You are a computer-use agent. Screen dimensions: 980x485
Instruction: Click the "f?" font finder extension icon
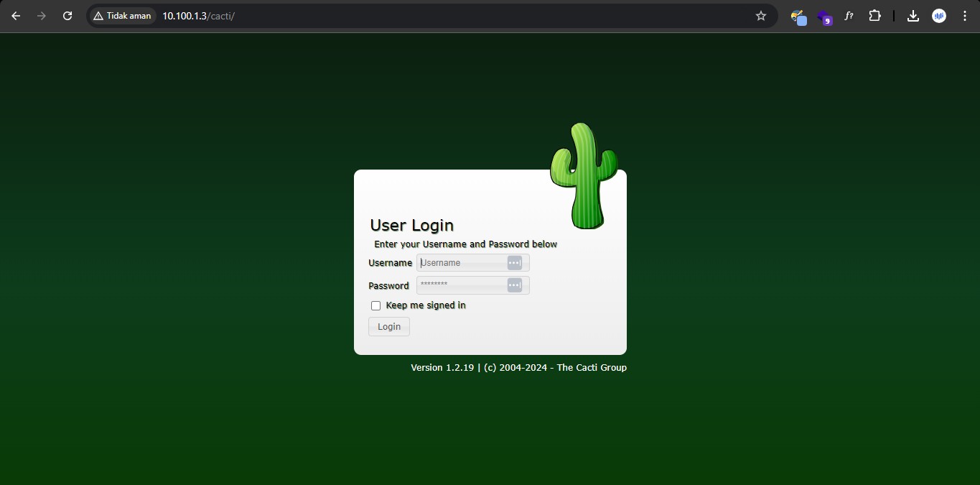coord(849,16)
